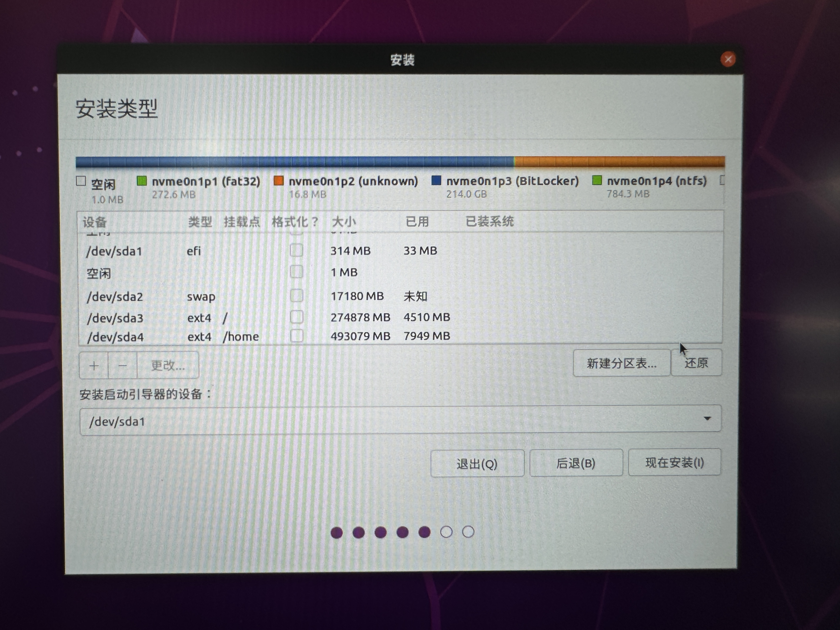Close the installer window with red X
The height and width of the screenshot is (630, 840).
(x=727, y=59)
